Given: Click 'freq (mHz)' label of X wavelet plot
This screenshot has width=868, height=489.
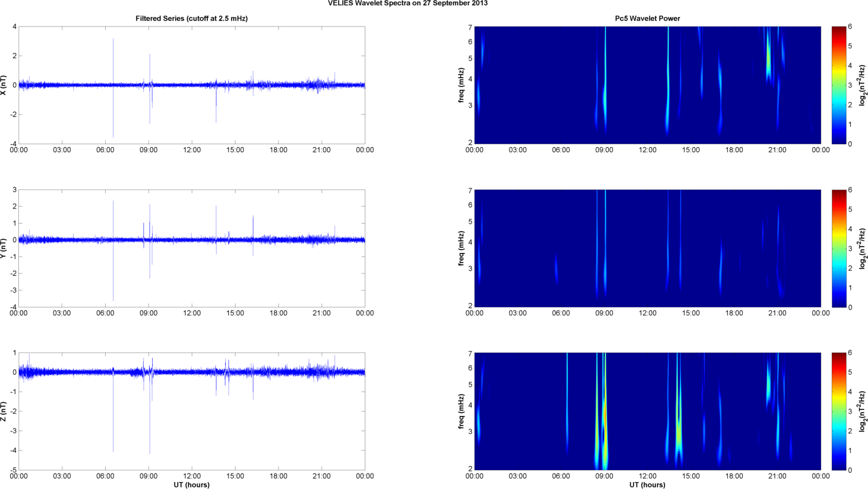Looking at the screenshot, I should (x=461, y=85).
